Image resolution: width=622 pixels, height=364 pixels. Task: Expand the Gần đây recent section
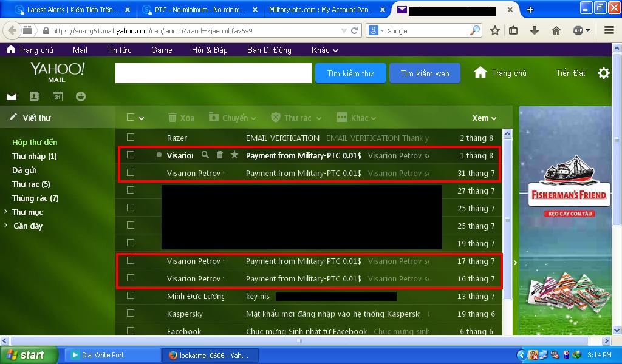pyautogui.click(x=6, y=225)
